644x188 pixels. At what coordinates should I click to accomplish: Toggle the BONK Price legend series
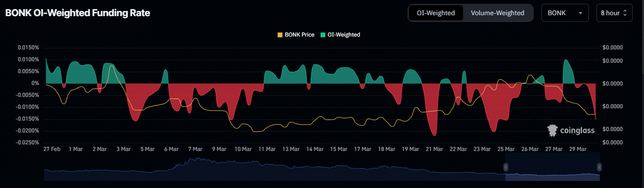[x=295, y=35]
